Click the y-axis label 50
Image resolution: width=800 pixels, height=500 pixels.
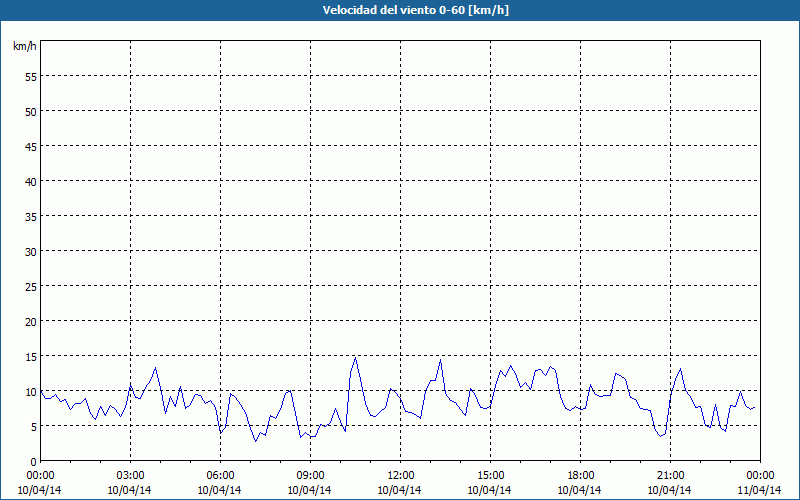pos(31,112)
